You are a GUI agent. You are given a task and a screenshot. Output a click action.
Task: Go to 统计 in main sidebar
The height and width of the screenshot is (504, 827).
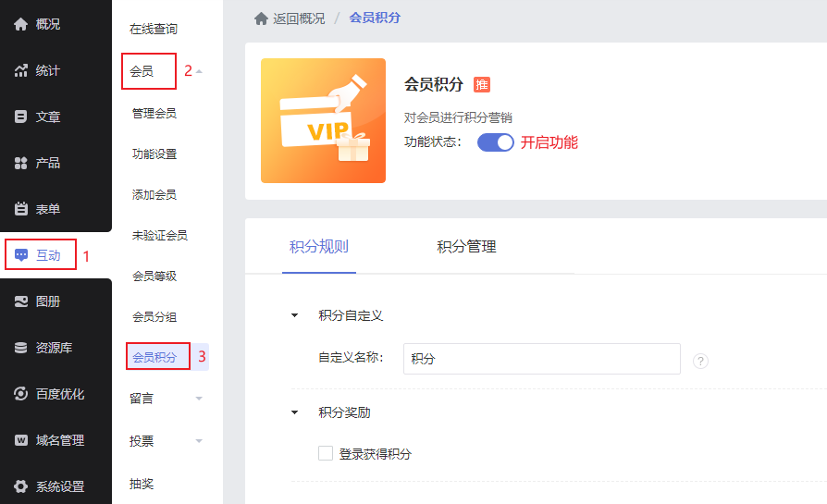[47, 70]
